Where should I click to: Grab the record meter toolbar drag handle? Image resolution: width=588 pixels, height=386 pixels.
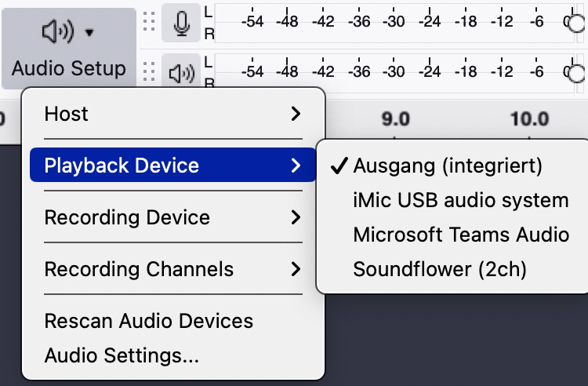[x=149, y=24]
